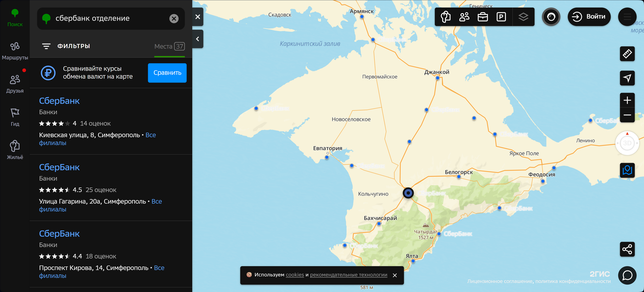Zoom in on the map

coord(627,100)
